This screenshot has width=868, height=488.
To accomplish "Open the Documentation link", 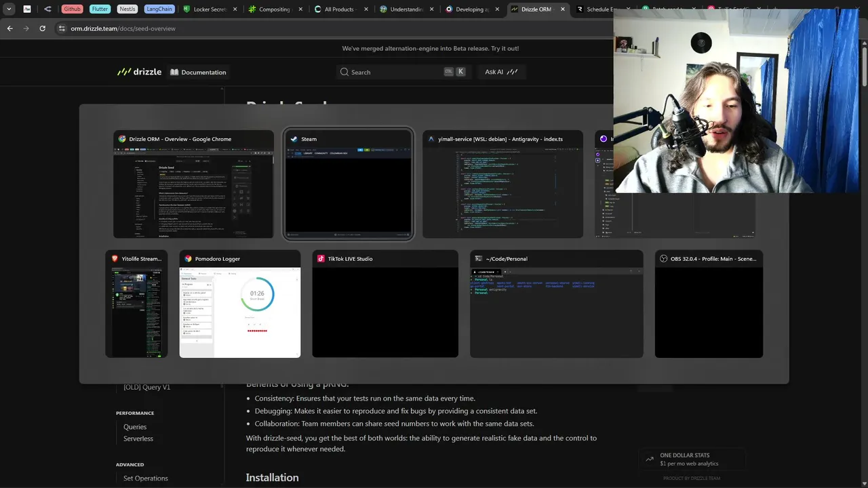I will (x=198, y=72).
